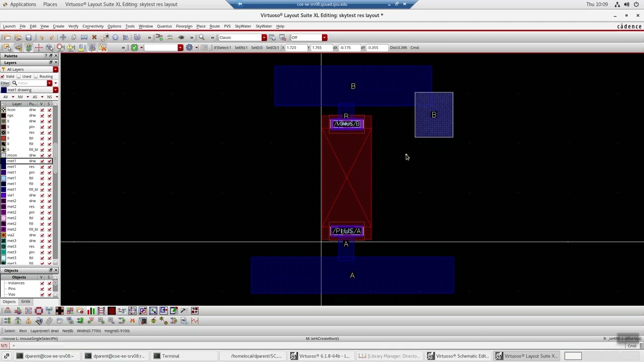The image size is (644, 362).
Task: Toggle selectability checkbox for npc drw layer
Action: pyautogui.click(x=49, y=116)
